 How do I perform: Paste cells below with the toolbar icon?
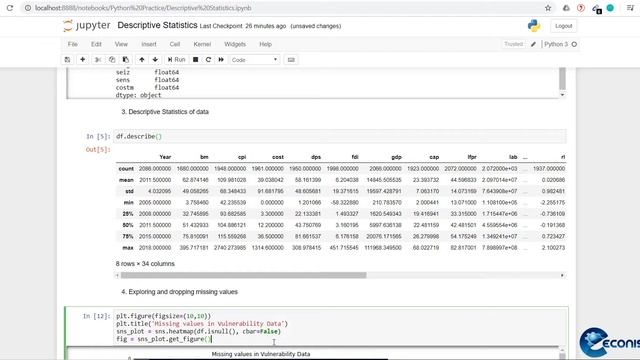126,60
